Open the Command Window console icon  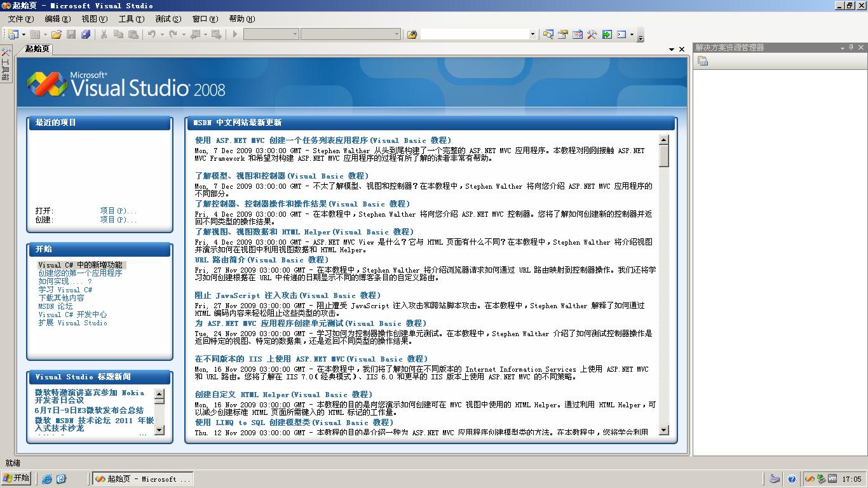pos(621,34)
